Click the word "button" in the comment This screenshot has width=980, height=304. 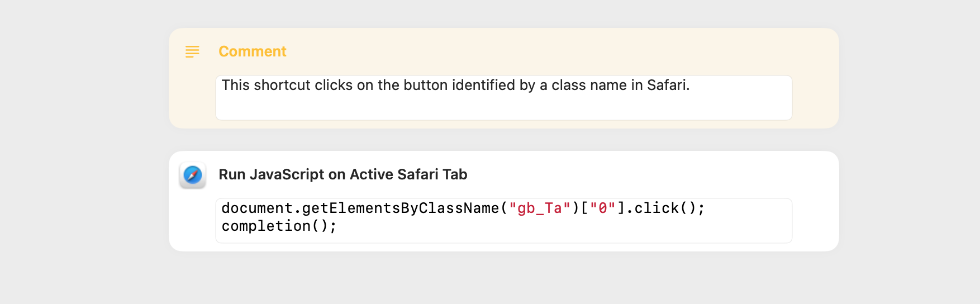pos(426,85)
